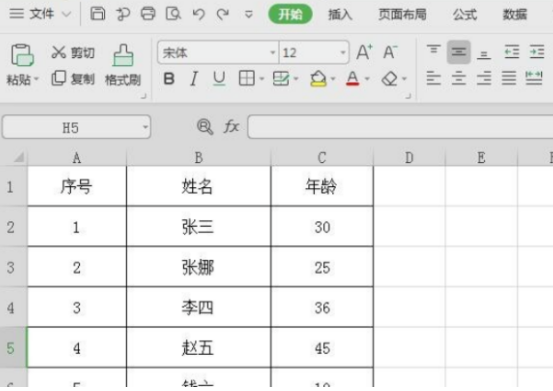Click the fx Insert Function icon
The width and height of the screenshot is (553, 391).
coord(231,126)
